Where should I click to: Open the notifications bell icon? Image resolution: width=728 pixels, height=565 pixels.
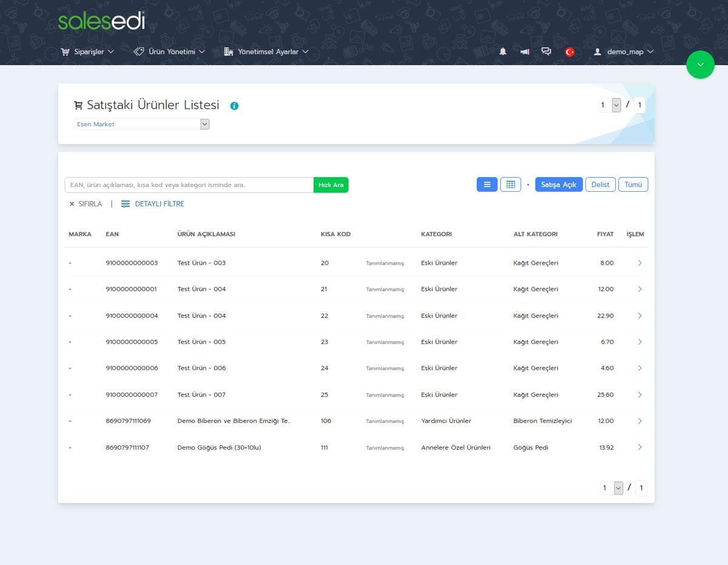coord(502,52)
